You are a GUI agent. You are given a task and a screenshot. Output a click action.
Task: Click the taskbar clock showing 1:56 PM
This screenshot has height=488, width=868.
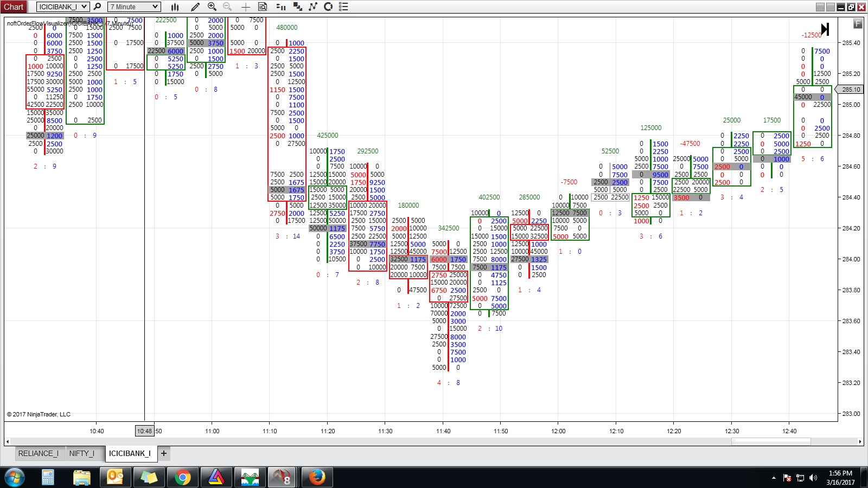click(840, 478)
